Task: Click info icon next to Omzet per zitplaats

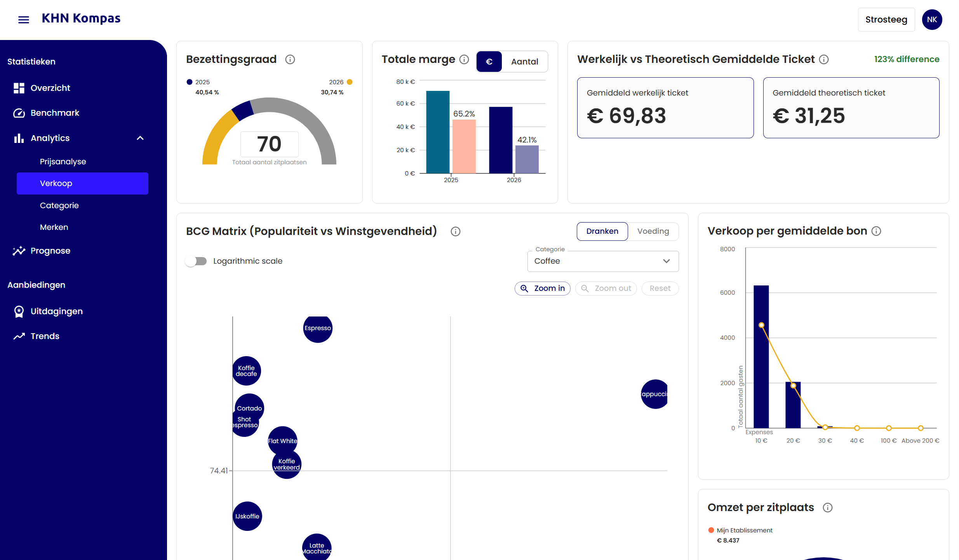Action: click(827, 508)
